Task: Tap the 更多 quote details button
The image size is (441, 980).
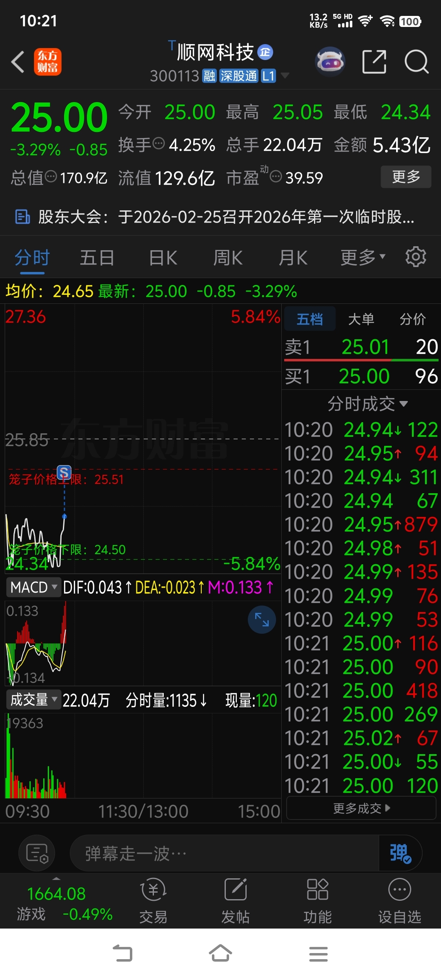Action: pyautogui.click(x=406, y=177)
